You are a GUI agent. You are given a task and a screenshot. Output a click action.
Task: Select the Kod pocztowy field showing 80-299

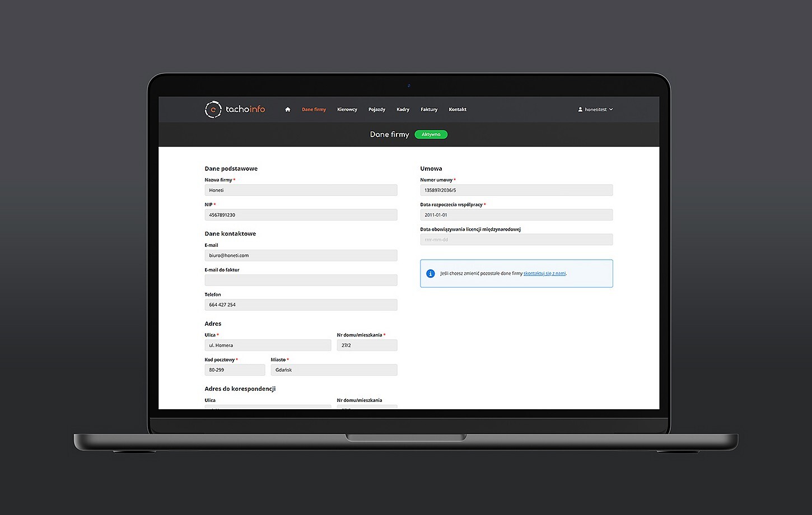[x=235, y=369]
